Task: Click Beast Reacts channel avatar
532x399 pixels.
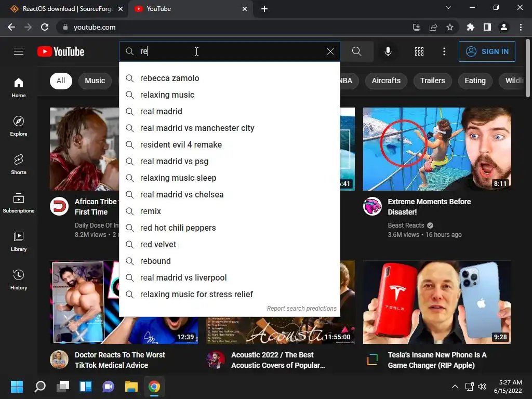Action: pyautogui.click(x=372, y=206)
